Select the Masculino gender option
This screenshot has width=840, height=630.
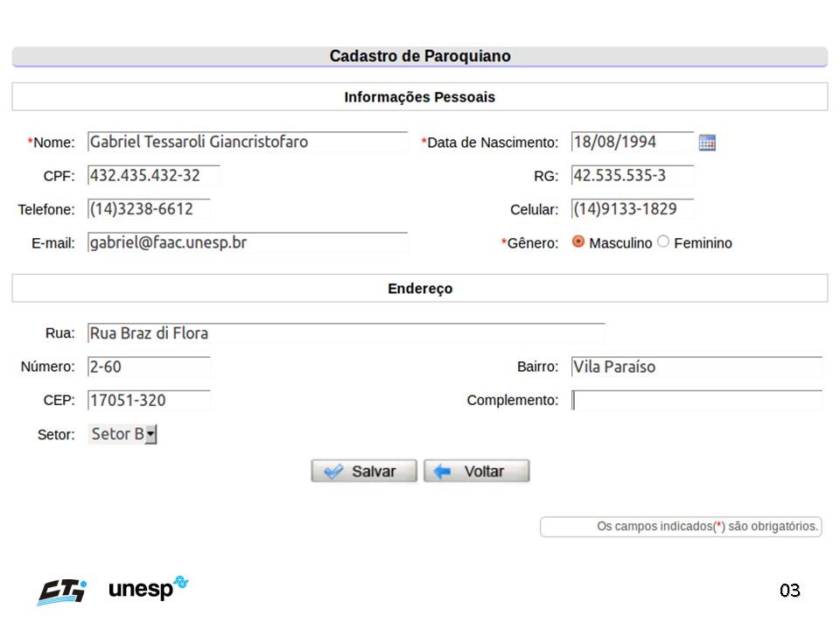coord(578,241)
